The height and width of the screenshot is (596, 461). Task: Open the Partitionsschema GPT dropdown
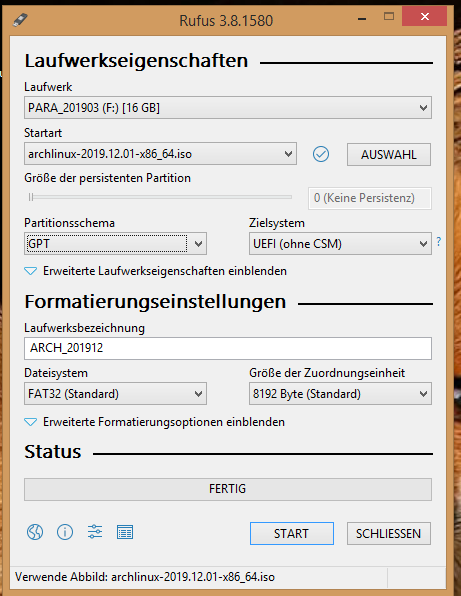[x=115, y=243]
